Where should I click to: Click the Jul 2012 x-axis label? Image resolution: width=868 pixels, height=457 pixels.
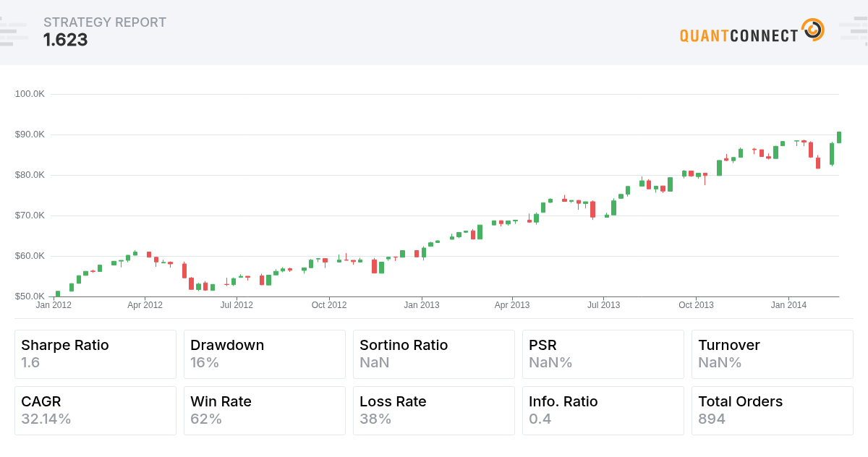click(x=237, y=305)
